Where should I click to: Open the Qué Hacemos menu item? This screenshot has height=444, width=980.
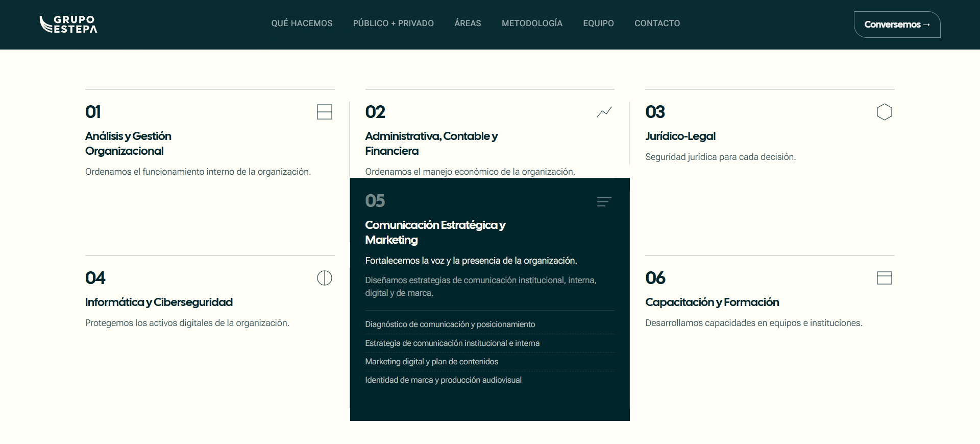pyautogui.click(x=302, y=24)
